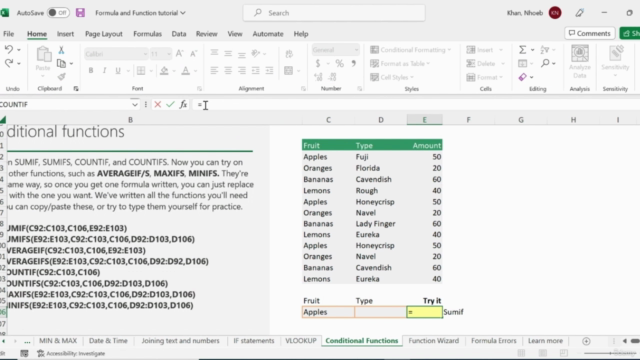
Task: Toggle the AutoSave switch
Action: pos(58,13)
